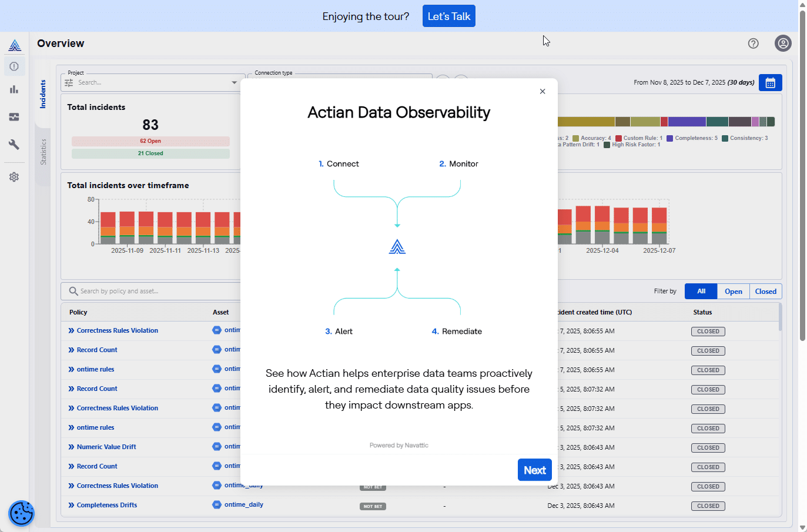Viewport: 807px width, 532px height.
Task: Expand the first Correctness Rules Violation row chevron
Action: (71, 331)
